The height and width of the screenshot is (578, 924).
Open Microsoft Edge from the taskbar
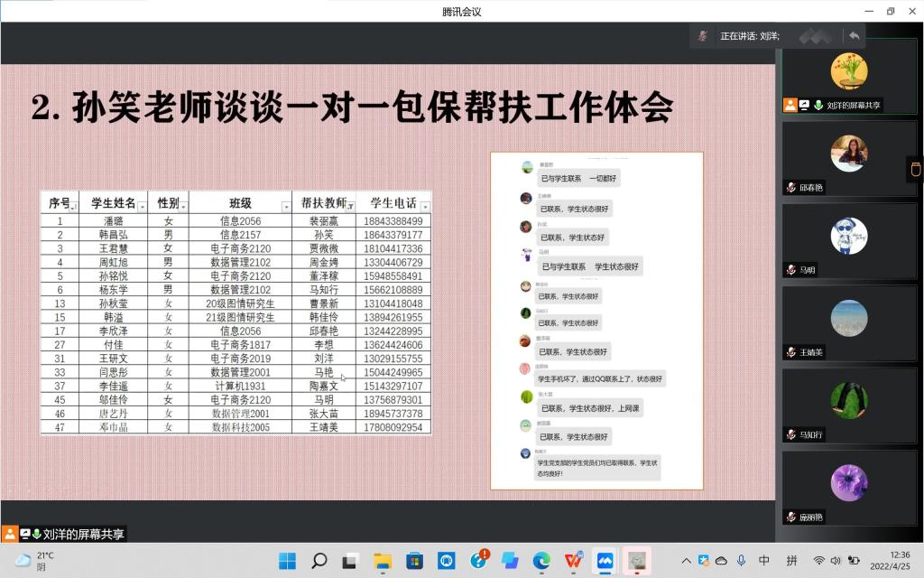pyautogui.click(x=541, y=561)
